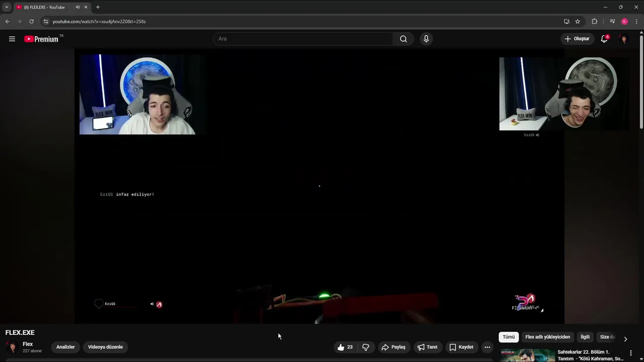Click the address bar URL
The image size is (644, 362).
click(x=99, y=22)
